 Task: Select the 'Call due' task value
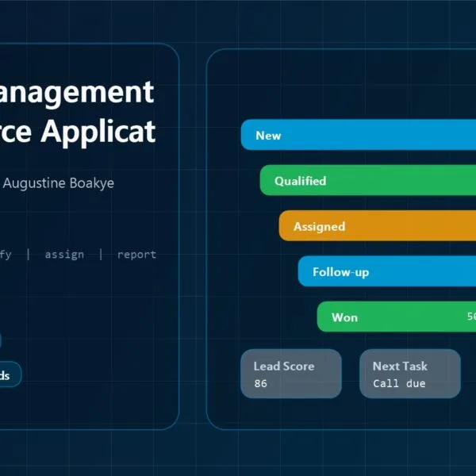click(399, 383)
